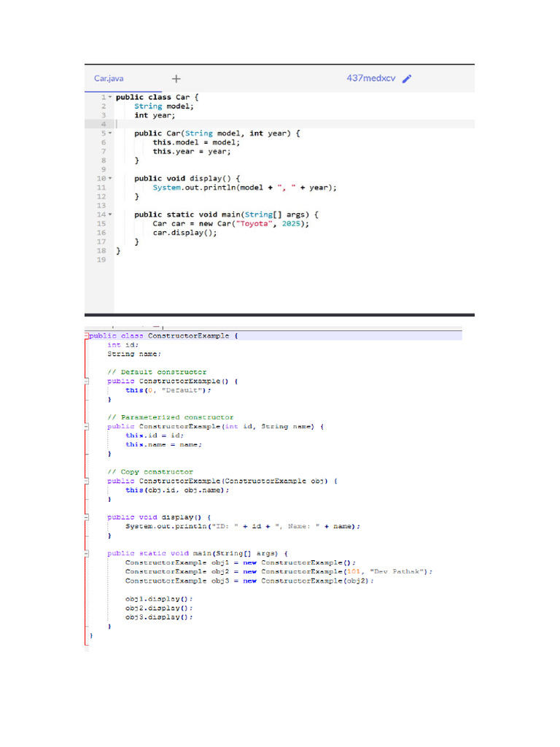Image resolution: width=560 pixels, height=747 pixels.
Task: Click the this(0, "Default"); line
Action: pyautogui.click(x=168, y=390)
